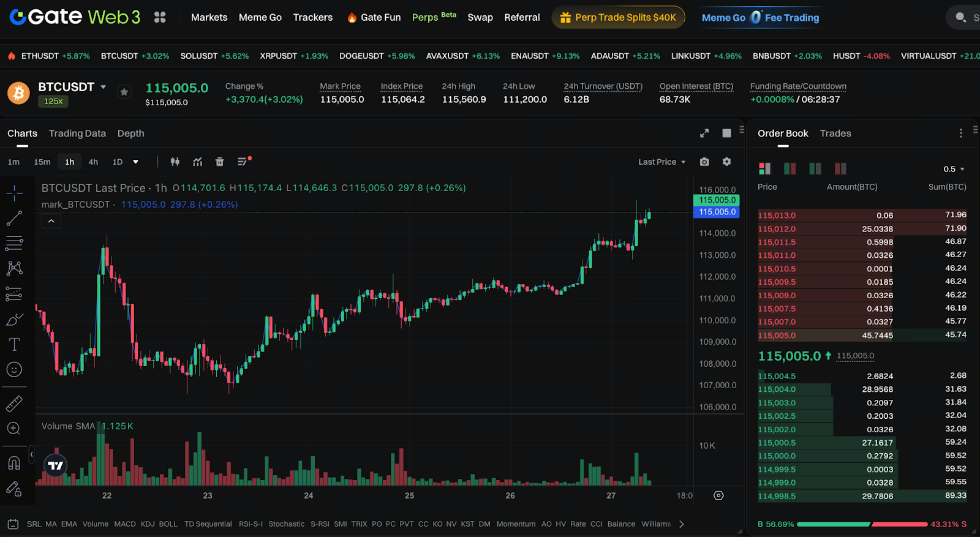Viewport: 980px width, 537px height.
Task: Click the square layout icon above chart
Action: [726, 133]
